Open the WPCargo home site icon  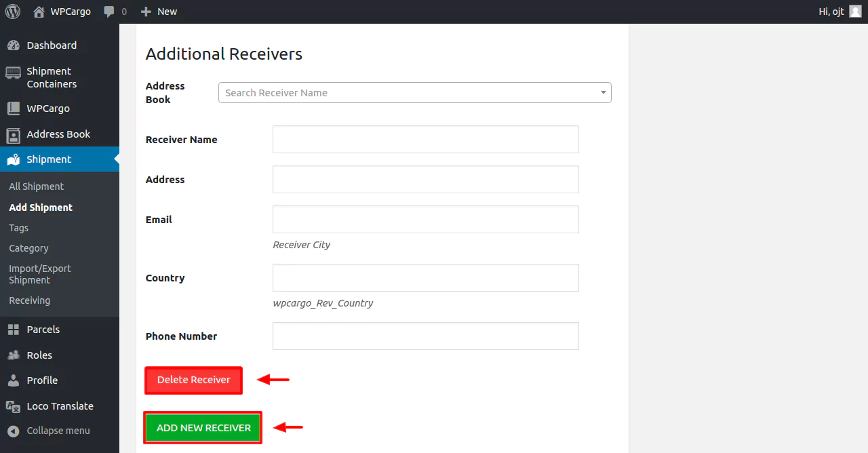click(x=39, y=12)
